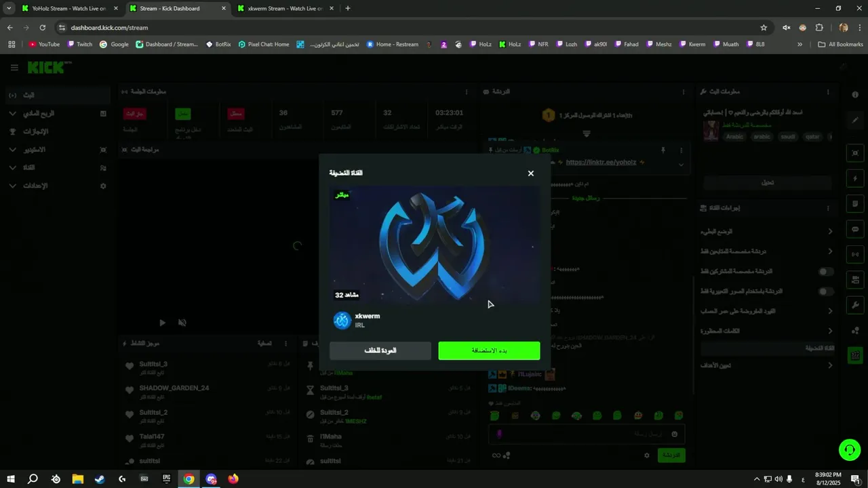Open the BotRix bookmark
This screenshot has width=868, height=488.
point(218,44)
